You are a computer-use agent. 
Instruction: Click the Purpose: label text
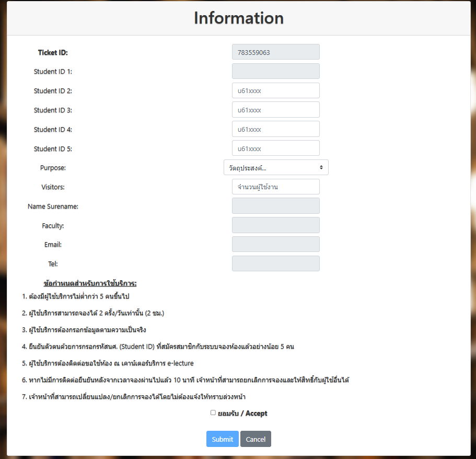point(53,168)
